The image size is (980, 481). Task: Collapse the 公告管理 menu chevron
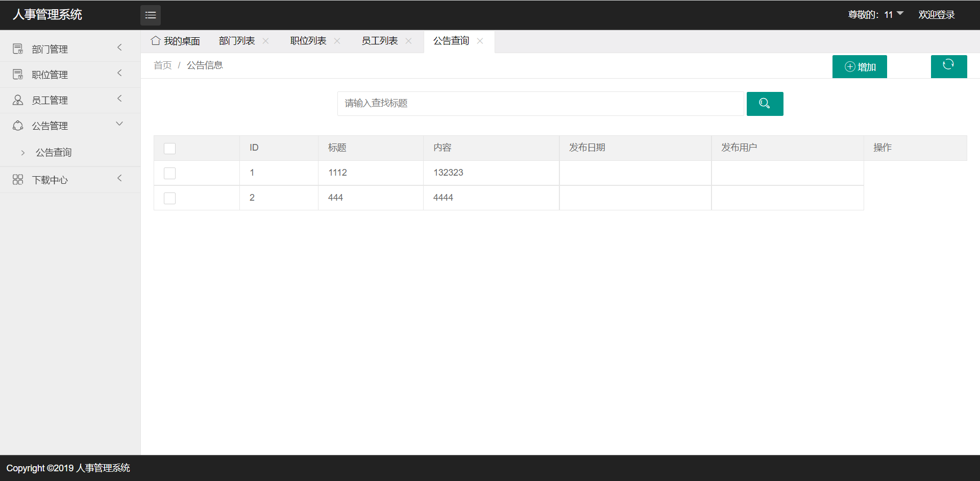coord(119,124)
